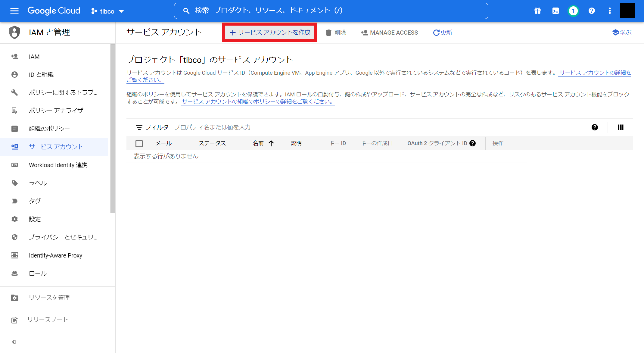Click the Google Cloud logo
The width and height of the screenshot is (644, 353).
pos(54,11)
